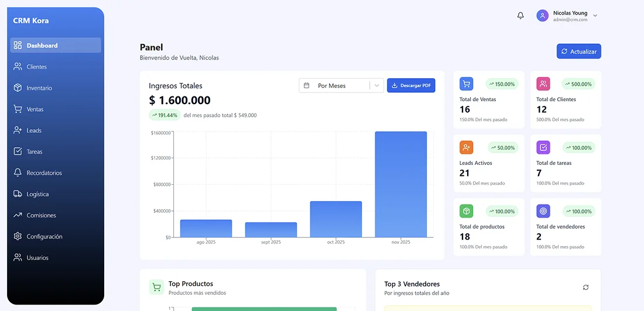Click the Top Productos cart icon
The width and height of the screenshot is (644, 311).
156,287
